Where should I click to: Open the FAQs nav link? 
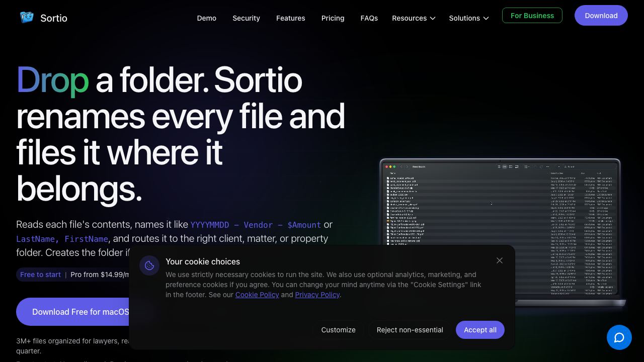[x=369, y=18]
